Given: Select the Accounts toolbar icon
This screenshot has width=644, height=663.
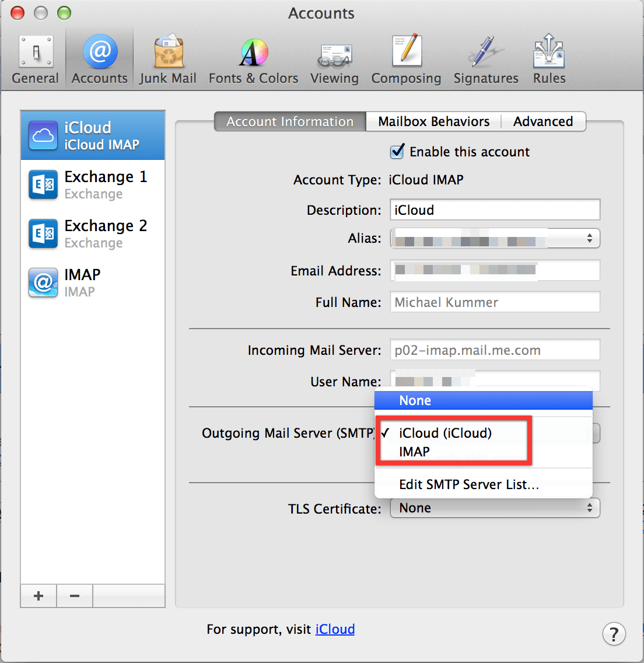Looking at the screenshot, I should (x=99, y=59).
